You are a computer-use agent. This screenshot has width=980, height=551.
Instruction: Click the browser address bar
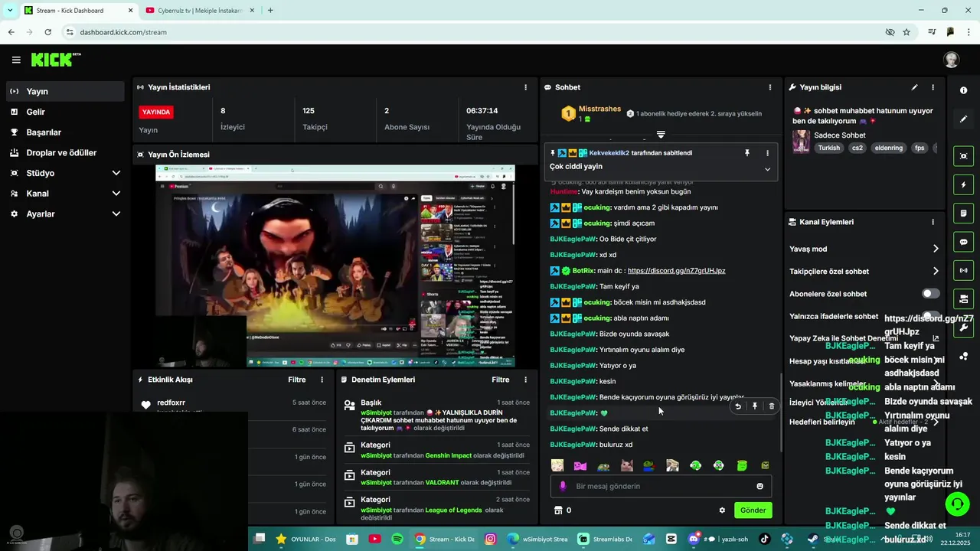(x=475, y=32)
